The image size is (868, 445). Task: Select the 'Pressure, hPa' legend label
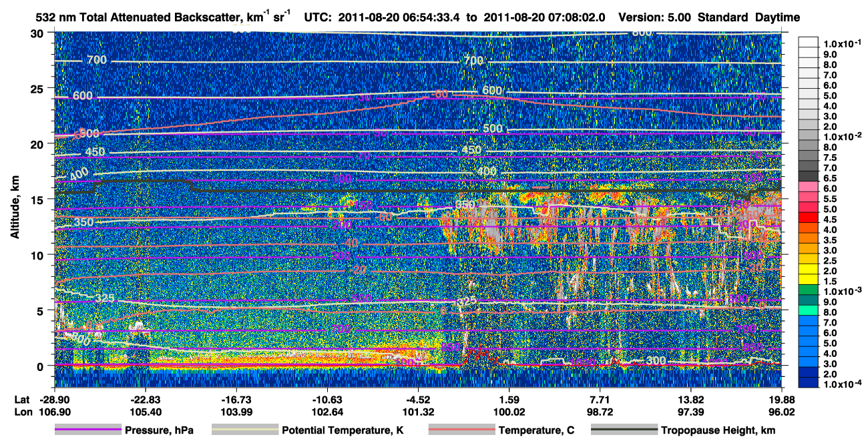(159, 431)
